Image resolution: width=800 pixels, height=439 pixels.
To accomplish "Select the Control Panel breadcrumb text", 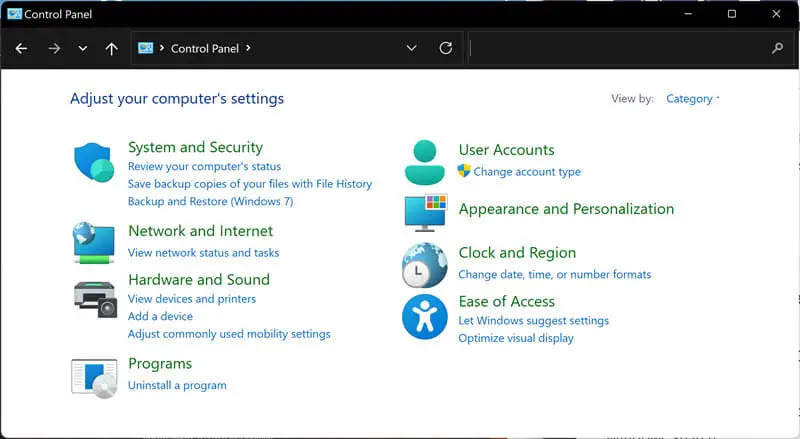I will click(205, 48).
